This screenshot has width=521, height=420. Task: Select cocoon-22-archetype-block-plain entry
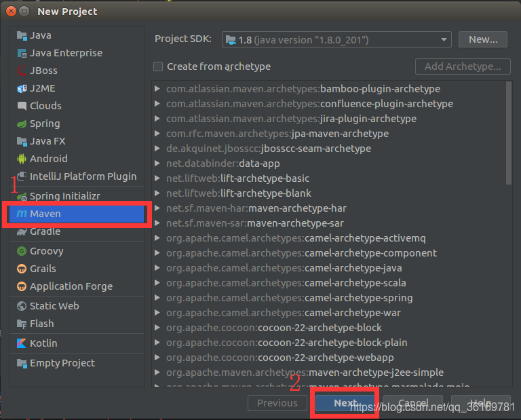(x=287, y=343)
